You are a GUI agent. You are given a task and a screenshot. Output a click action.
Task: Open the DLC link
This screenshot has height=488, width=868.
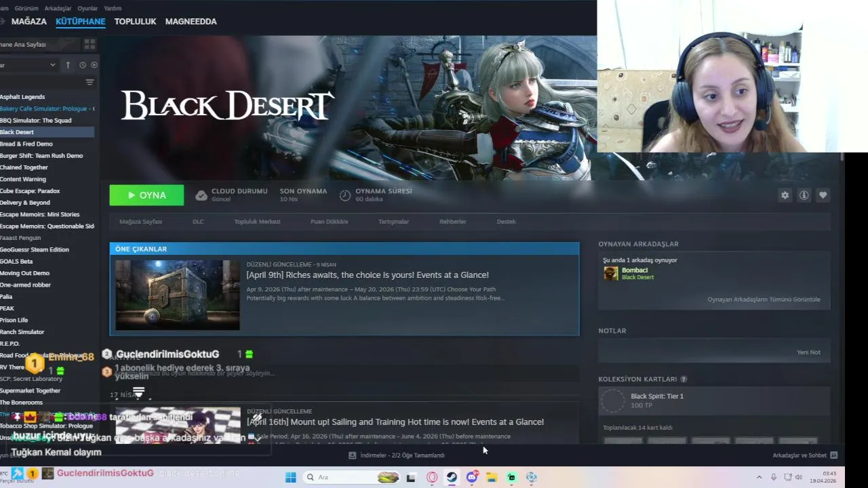[x=198, y=222]
